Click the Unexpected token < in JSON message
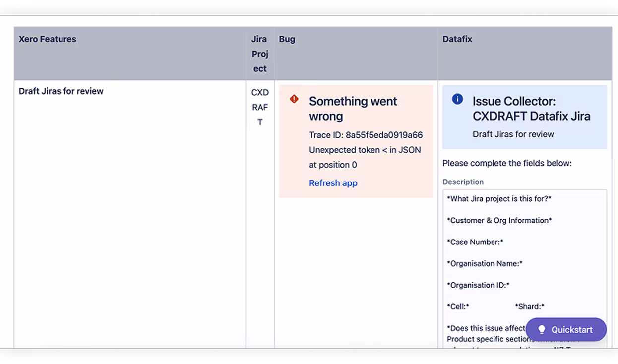 coord(365,157)
